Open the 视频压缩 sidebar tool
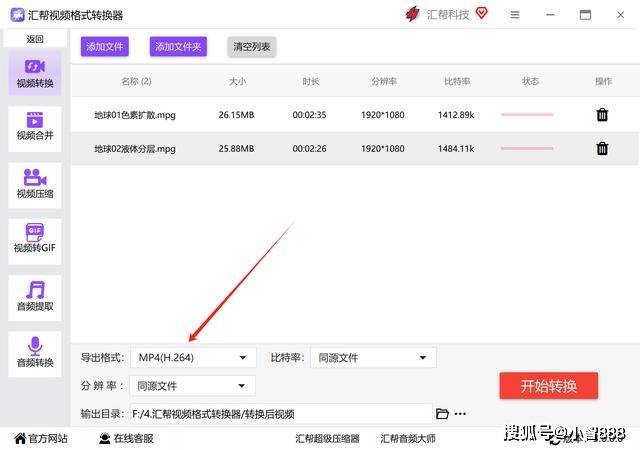This screenshot has height=450, width=640. click(x=35, y=185)
